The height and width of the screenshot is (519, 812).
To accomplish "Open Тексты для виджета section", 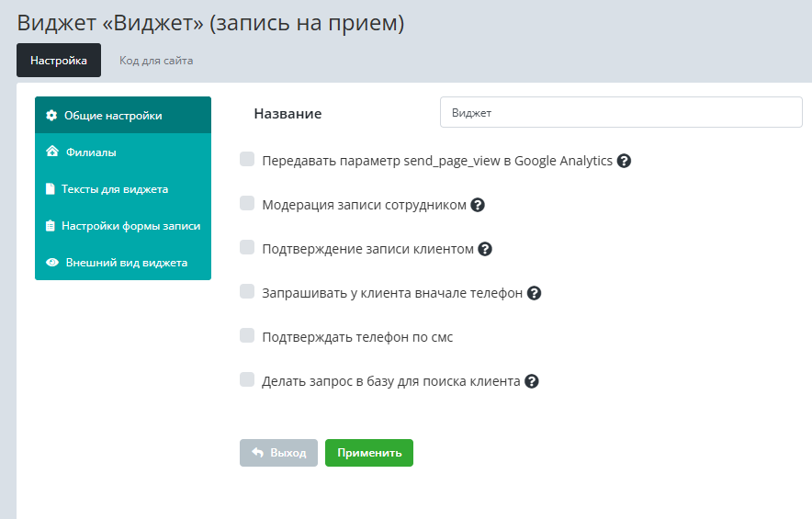I will (x=114, y=189).
